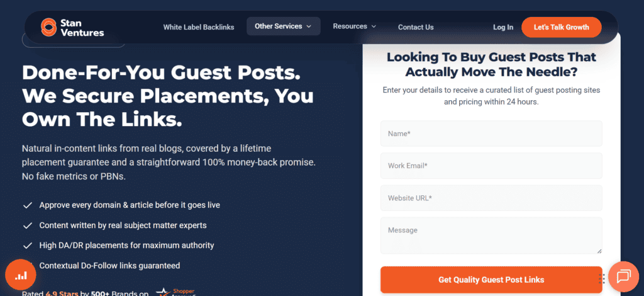Viewport: 644px width, 296px height.
Task: Go to Contact Us page
Action: [x=416, y=27]
